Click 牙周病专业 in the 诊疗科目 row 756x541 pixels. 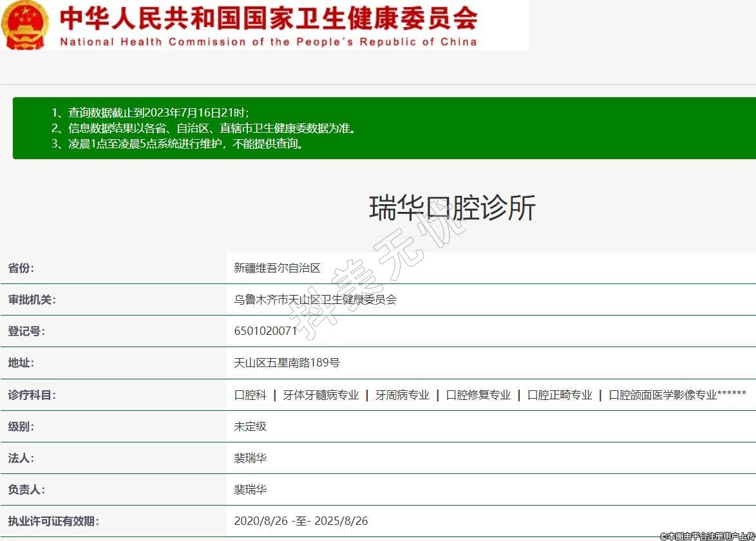click(x=402, y=395)
